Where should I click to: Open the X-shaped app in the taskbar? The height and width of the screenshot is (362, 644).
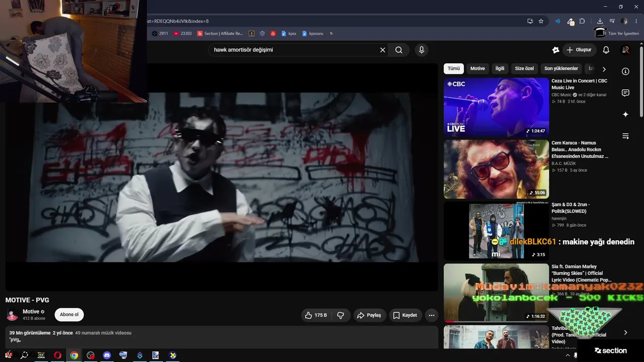pyautogui.click(x=173, y=355)
